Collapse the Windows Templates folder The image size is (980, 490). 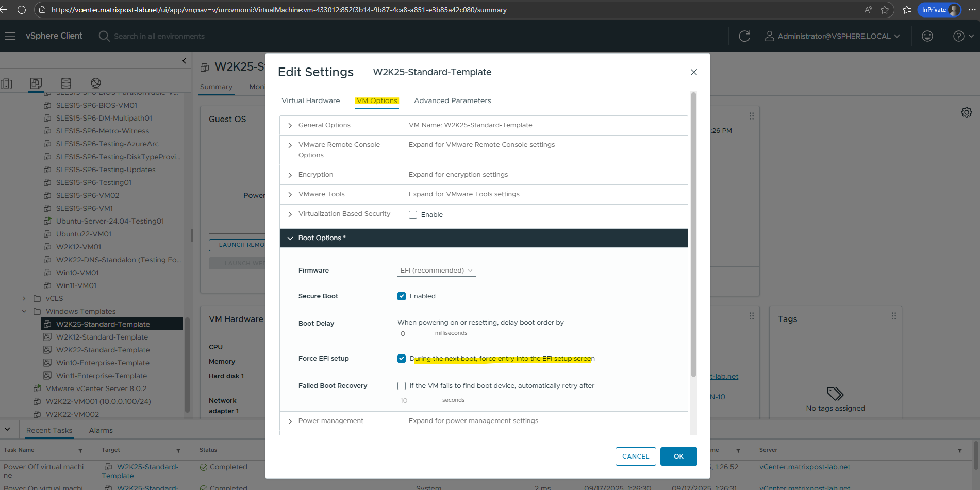click(24, 311)
